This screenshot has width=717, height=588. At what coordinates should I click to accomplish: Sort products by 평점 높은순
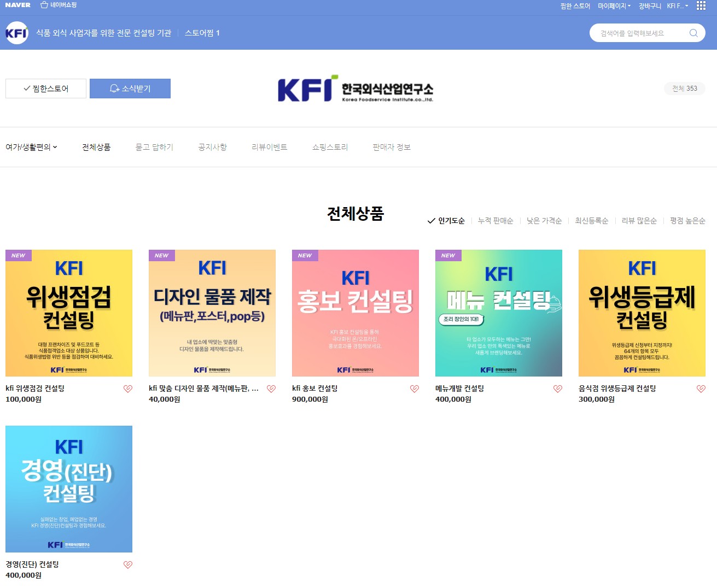(687, 221)
